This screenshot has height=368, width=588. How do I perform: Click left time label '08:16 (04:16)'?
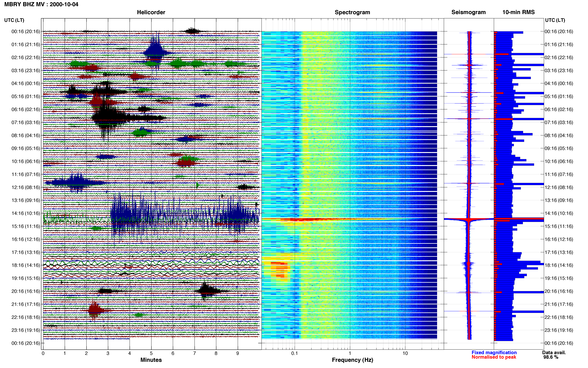[x=26, y=135]
